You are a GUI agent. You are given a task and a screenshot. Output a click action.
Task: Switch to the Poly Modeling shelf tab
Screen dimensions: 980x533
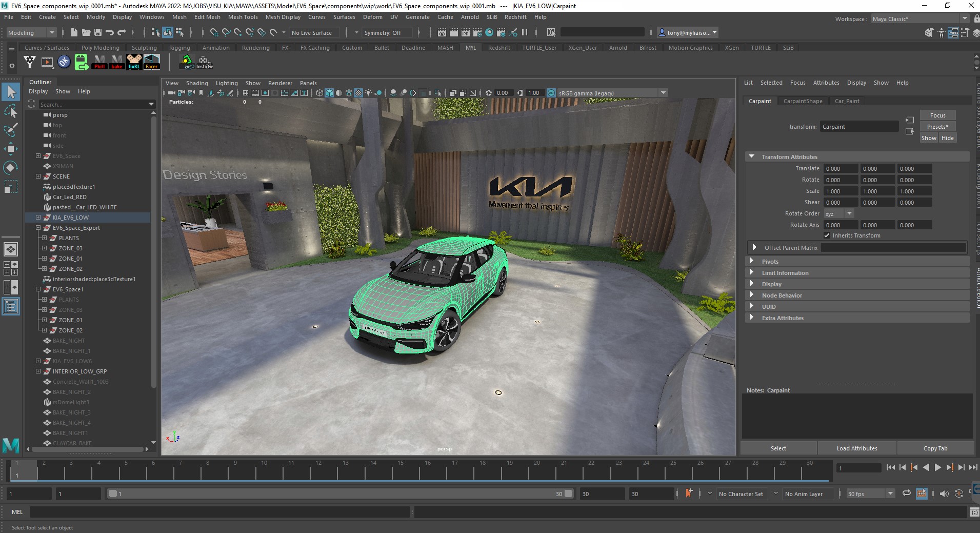100,48
